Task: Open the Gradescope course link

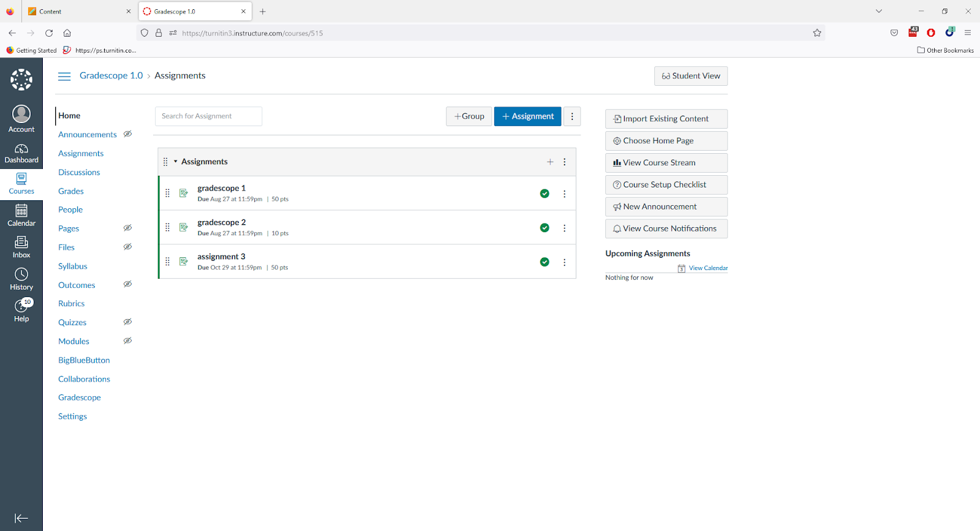Action: pos(80,397)
